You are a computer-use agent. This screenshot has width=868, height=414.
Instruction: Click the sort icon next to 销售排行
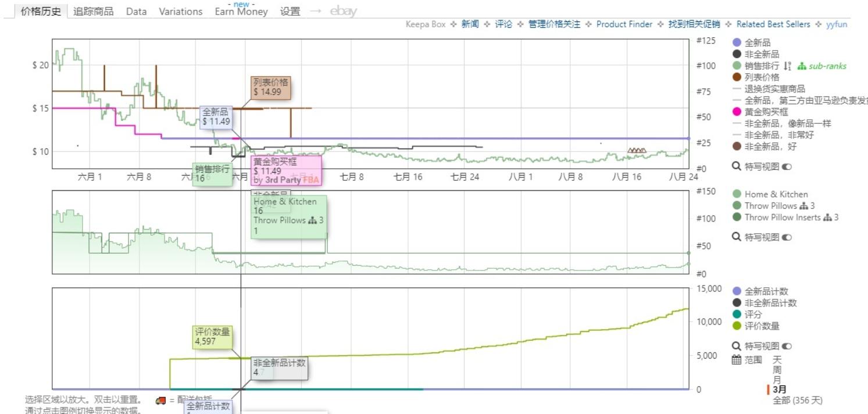click(786, 66)
